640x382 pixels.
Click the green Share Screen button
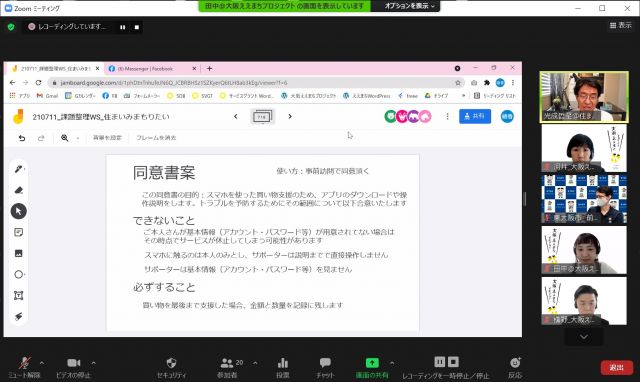[x=372, y=367]
